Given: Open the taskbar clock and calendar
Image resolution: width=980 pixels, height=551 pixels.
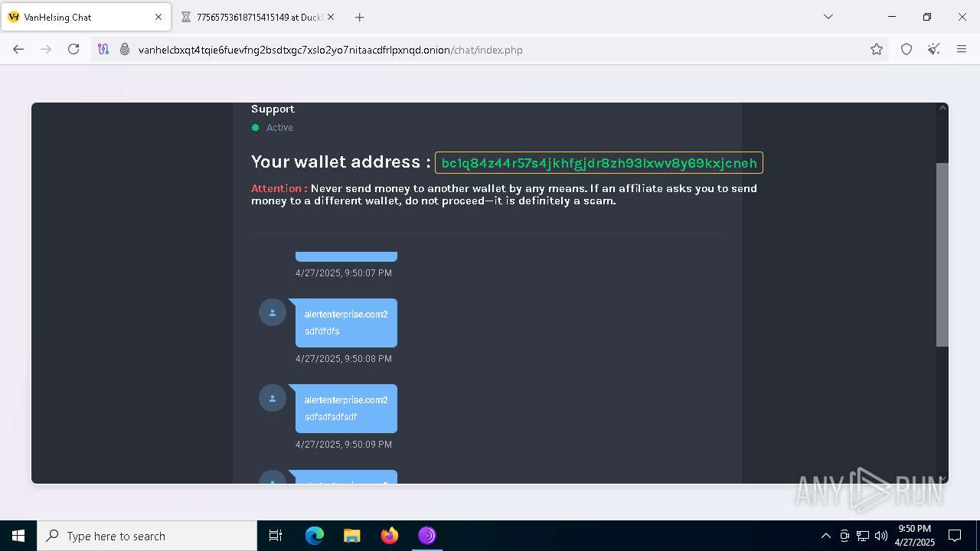Looking at the screenshot, I should (x=915, y=536).
